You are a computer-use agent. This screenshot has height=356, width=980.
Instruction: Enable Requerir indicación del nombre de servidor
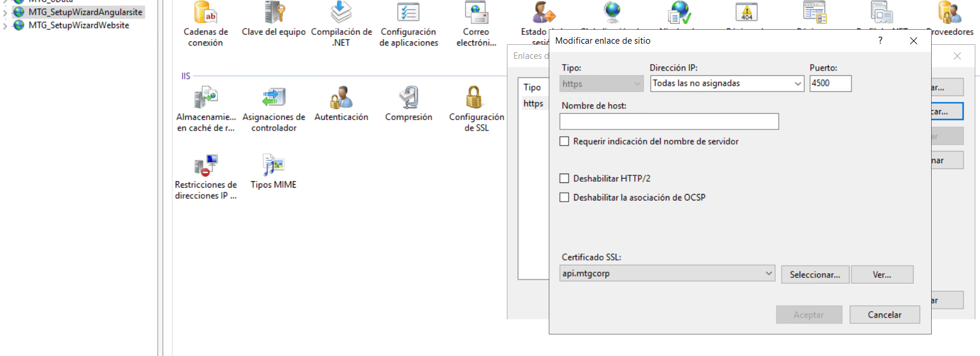[x=564, y=142]
